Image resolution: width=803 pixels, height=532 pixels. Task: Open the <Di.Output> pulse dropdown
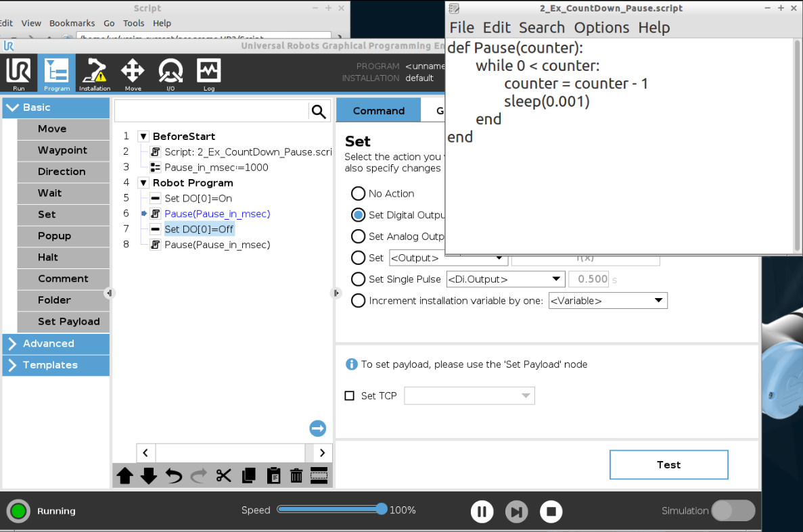click(505, 279)
